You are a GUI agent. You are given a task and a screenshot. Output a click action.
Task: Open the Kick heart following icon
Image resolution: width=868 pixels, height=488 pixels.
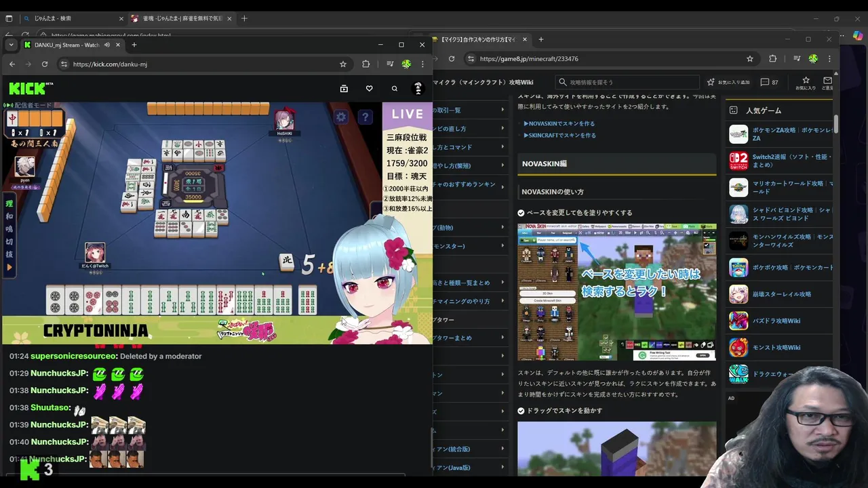click(369, 88)
